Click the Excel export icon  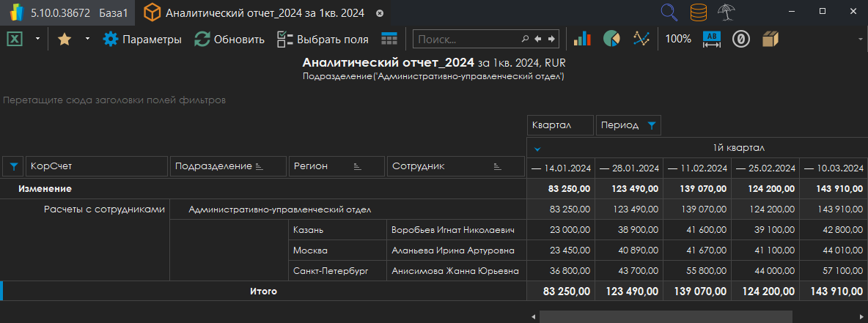(15, 39)
